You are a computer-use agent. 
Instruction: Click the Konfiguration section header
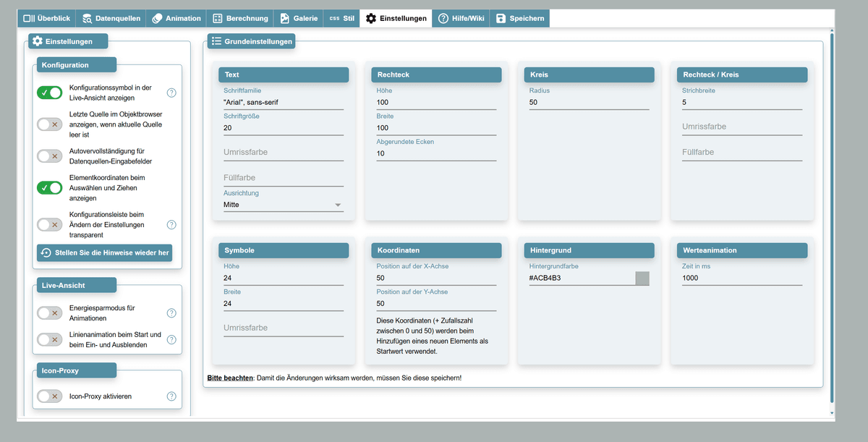[x=75, y=65]
